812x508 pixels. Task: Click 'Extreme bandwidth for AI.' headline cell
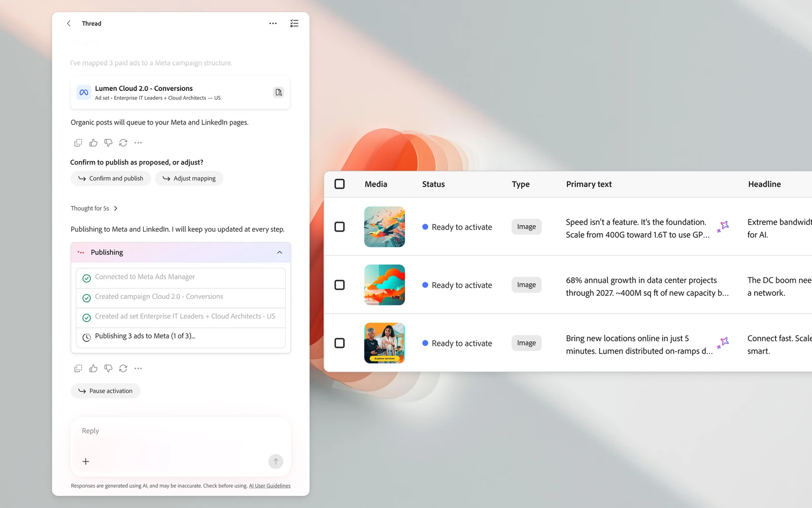click(x=780, y=228)
